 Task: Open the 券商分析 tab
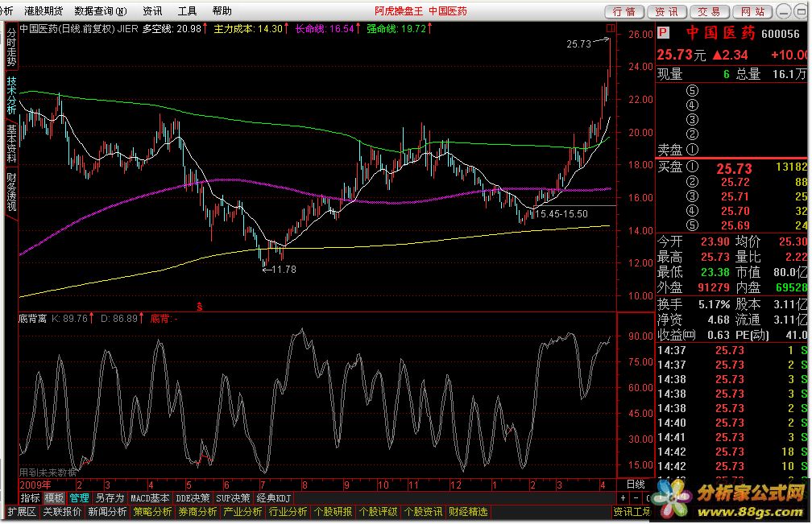pos(197,512)
